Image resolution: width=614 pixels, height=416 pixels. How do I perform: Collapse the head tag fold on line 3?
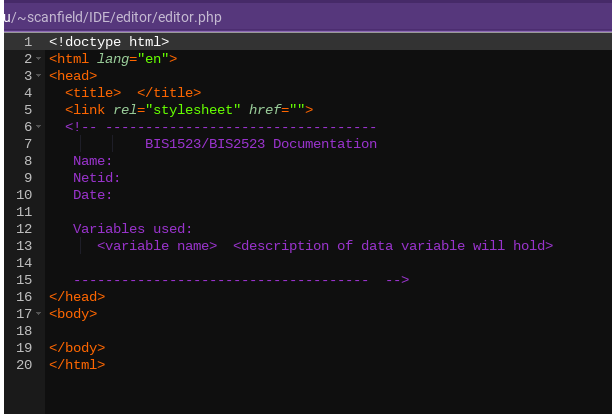tap(38, 76)
